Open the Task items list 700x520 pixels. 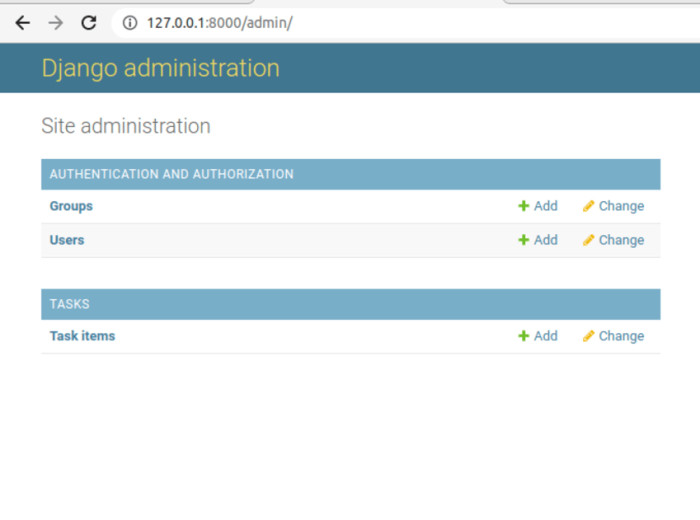point(83,336)
